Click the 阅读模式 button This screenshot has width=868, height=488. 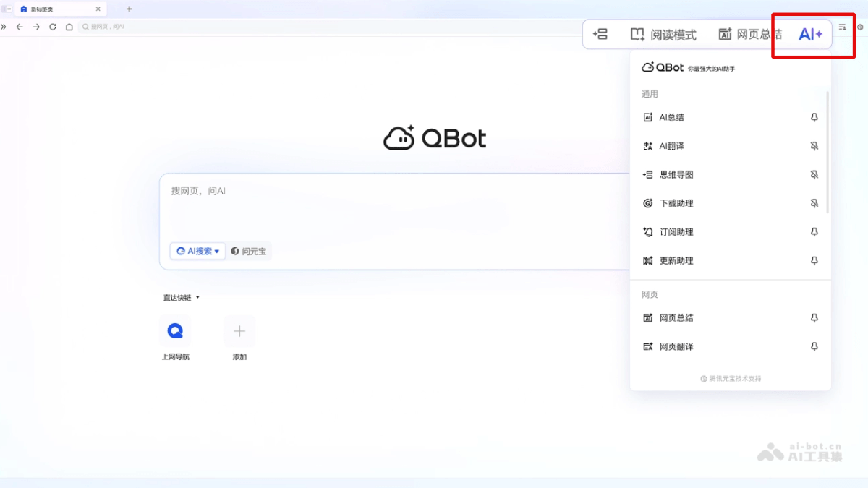[663, 35]
